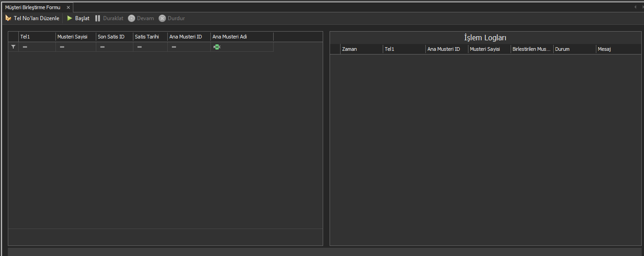Image resolution: width=644 pixels, height=256 pixels.
Task: Sort by Satis Tarihi column
Action: pos(150,37)
